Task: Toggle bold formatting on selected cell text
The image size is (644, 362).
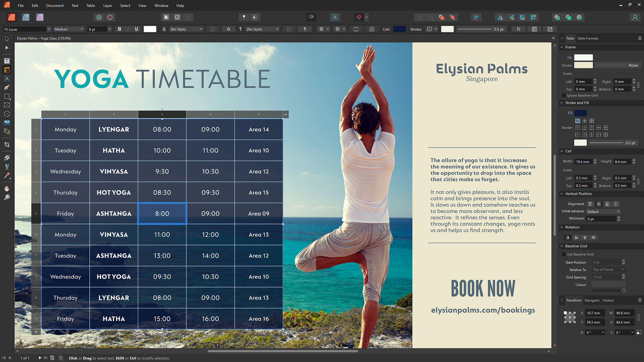Action: pyautogui.click(x=119, y=29)
